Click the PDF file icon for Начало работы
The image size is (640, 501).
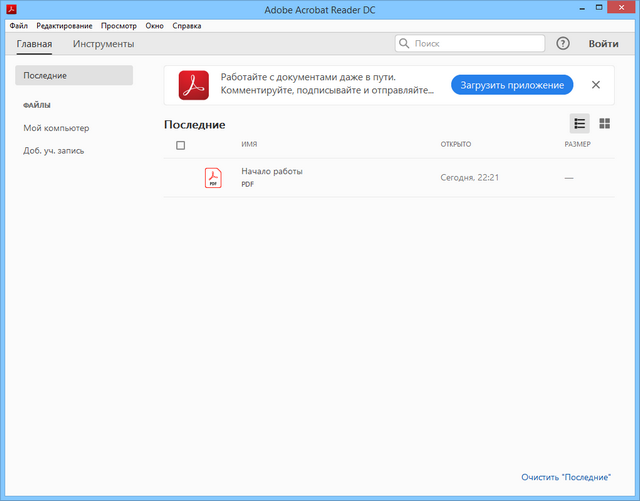(x=213, y=177)
